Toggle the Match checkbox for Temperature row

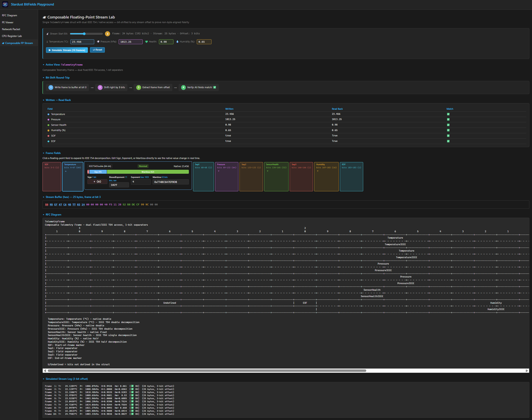[x=448, y=114]
